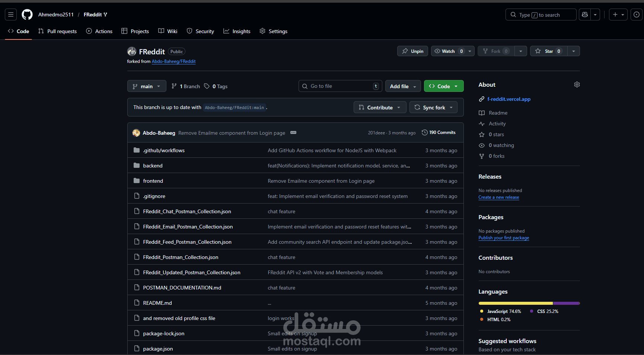Open the green Code dropdown
Image resolution: width=644 pixels, height=355 pixels.
(x=444, y=86)
